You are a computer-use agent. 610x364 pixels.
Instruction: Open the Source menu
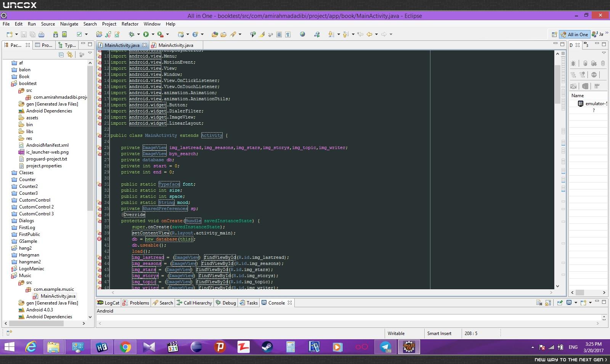tap(48, 24)
